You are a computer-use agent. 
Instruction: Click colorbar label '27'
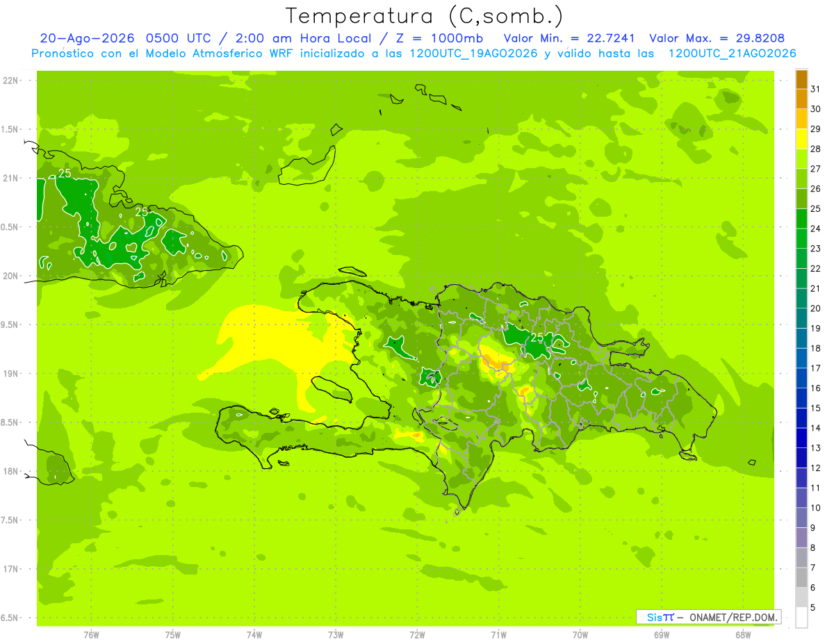816,168
